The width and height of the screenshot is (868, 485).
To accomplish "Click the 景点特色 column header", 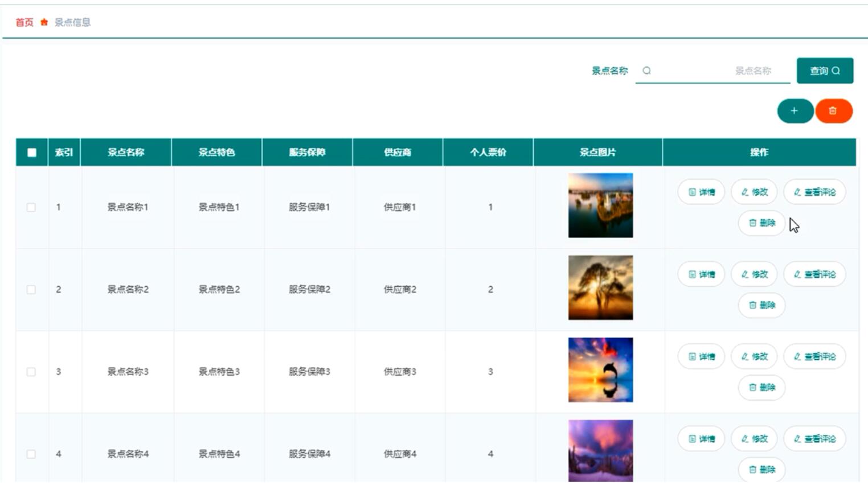I will (x=216, y=153).
